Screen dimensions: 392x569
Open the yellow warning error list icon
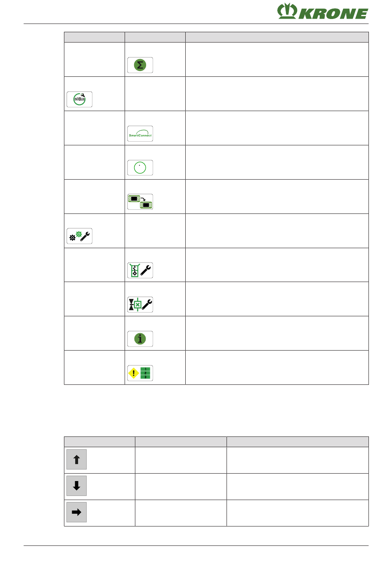pyautogui.click(x=140, y=373)
